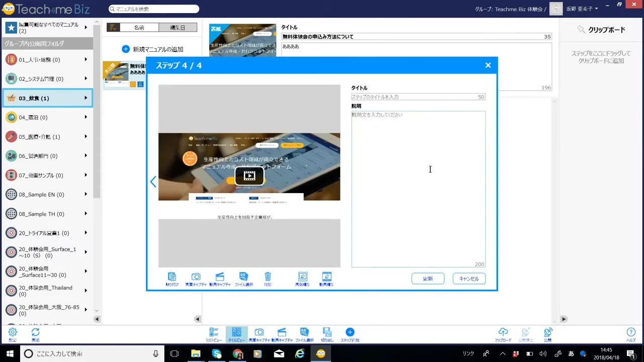This screenshot has width=644, height=362.
Task: Open help (ヘルプ) at the bottom right
Action: coord(631,335)
